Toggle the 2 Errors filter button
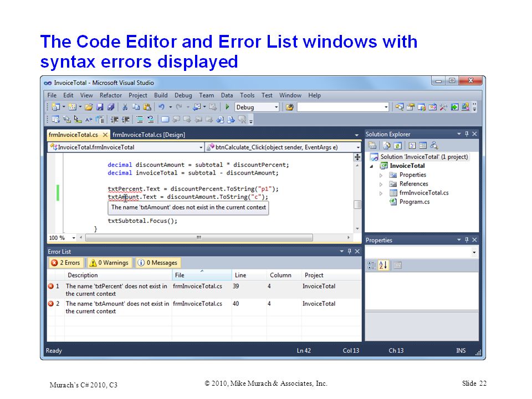The width and height of the screenshot is (532, 399). click(65, 263)
